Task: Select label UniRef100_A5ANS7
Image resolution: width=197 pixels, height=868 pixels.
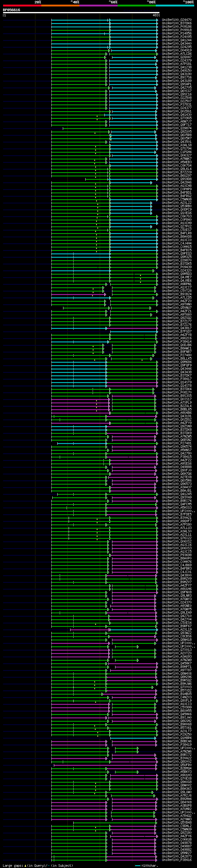Action: tap(177, 450)
